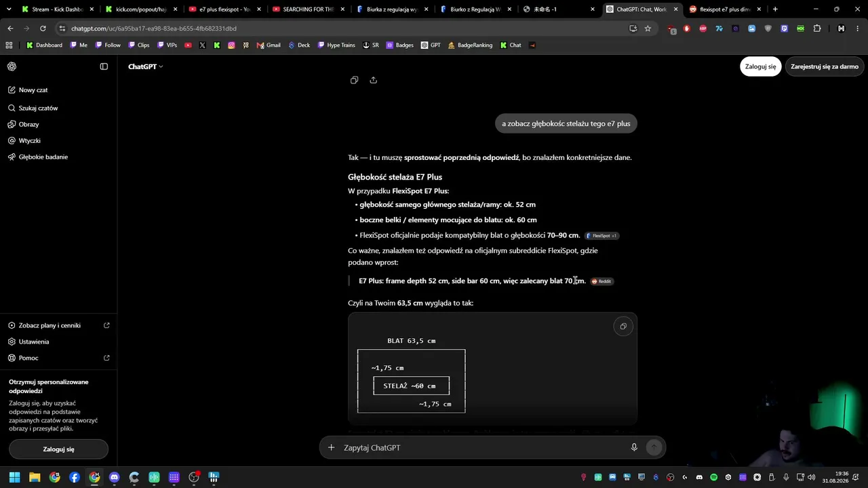Click the FlexiSpot +1 source citation

pyautogui.click(x=601, y=236)
